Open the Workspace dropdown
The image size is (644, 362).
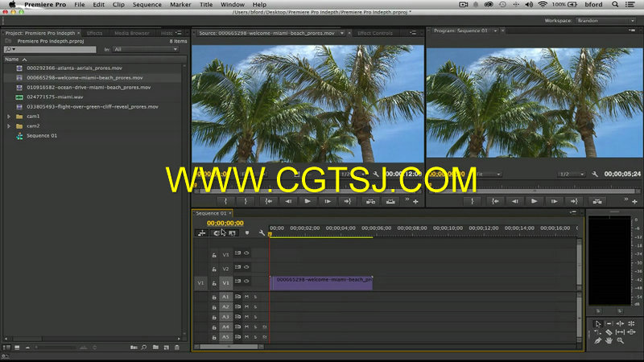tap(606, 21)
